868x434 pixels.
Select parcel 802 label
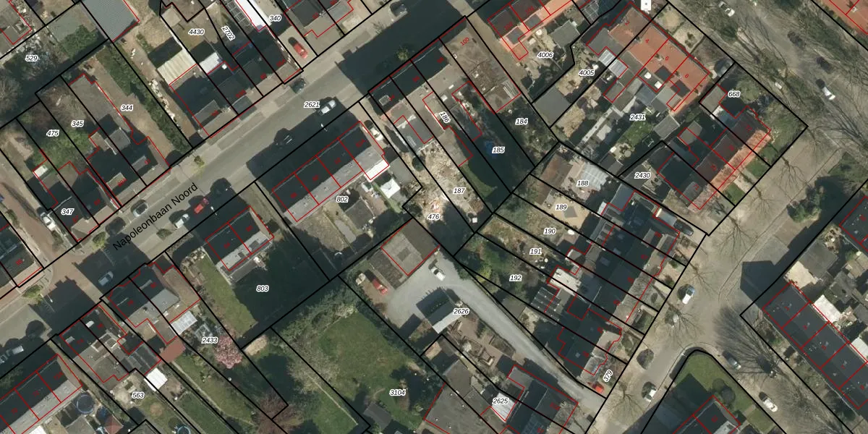point(342,199)
